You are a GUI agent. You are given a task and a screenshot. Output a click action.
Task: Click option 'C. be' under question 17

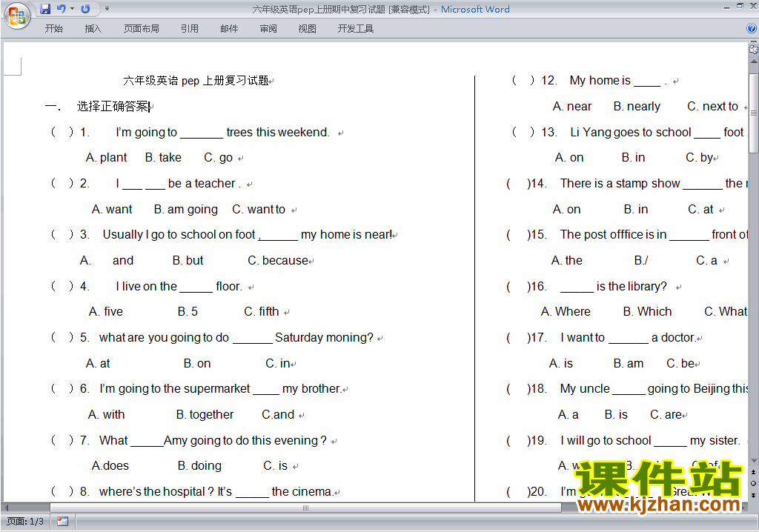[x=680, y=364]
